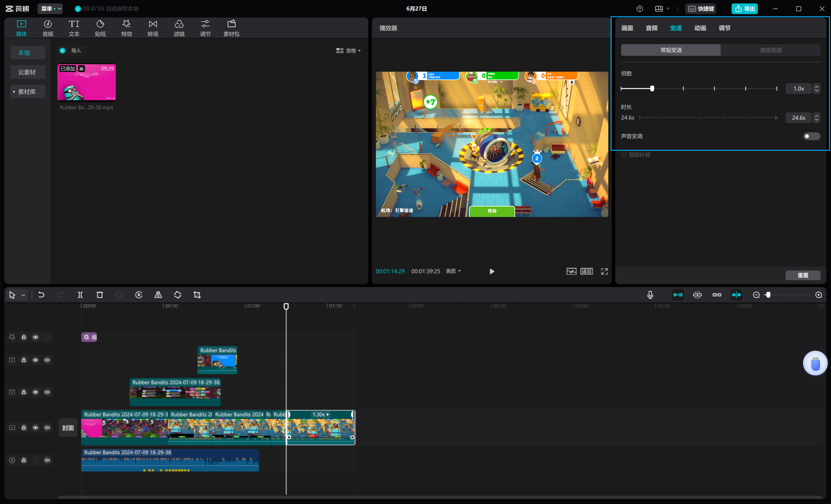Viewport: 831px width, 504px height.
Task: Click the 倍数 speed value stepper arrows
Action: (x=816, y=89)
